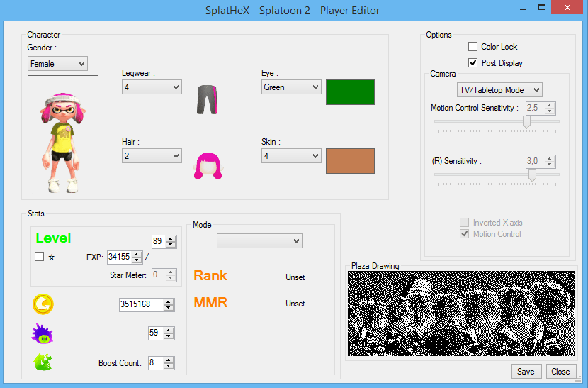Maximize the SplatHeX window

[x=542, y=8]
